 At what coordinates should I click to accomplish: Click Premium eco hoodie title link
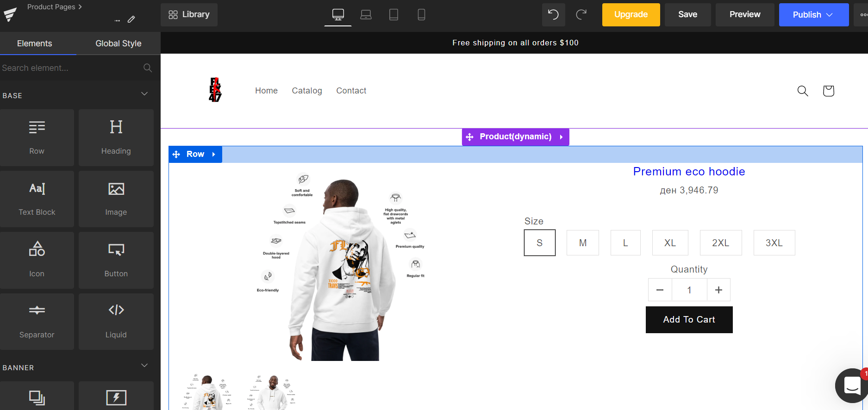(689, 172)
